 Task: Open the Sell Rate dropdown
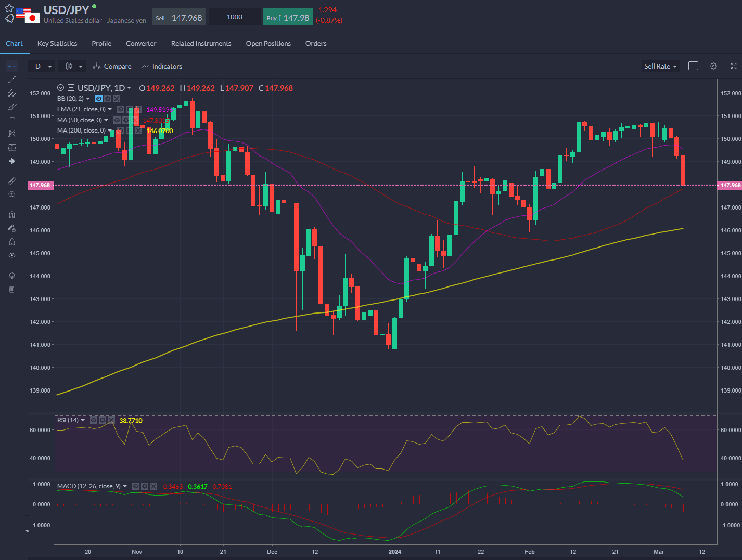coord(660,66)
